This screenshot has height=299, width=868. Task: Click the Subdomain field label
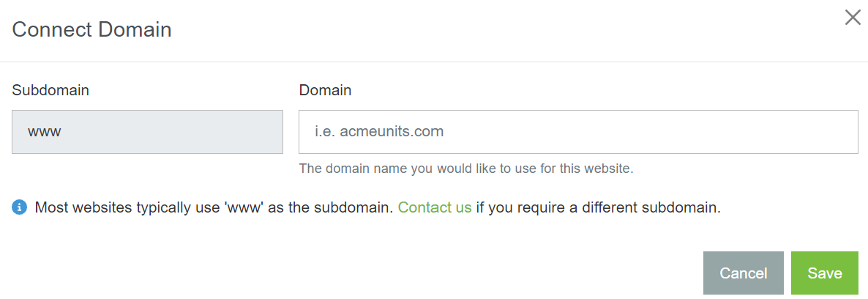click(50, 90)
